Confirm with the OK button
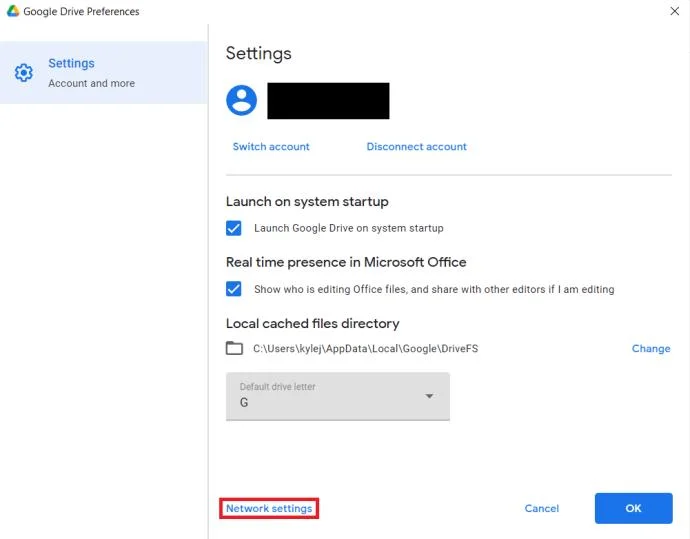Viewport: 690px width, 539px height. coord(633,508)
